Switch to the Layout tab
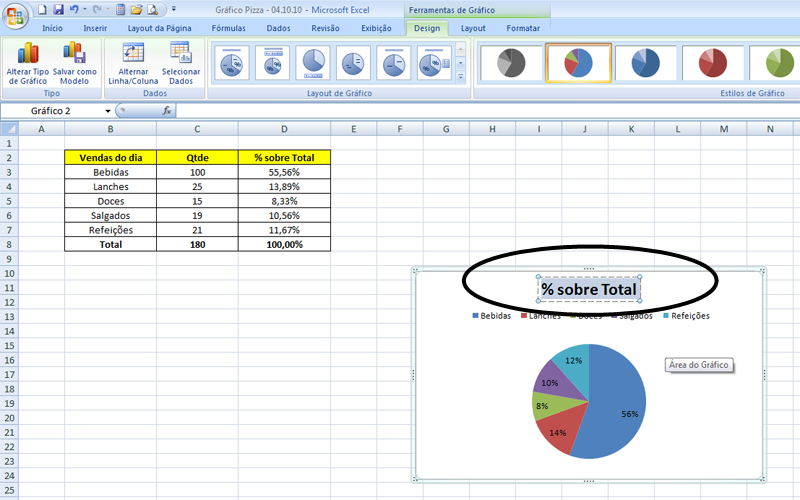 (x=473, y=28)
